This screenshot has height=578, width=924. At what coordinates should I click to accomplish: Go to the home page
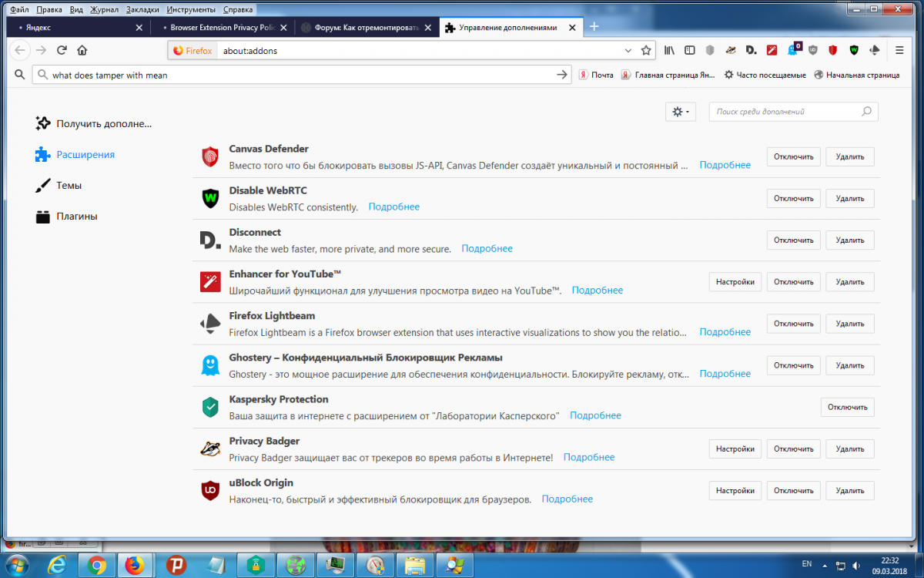pyautogui.click(x=82, y=50)
